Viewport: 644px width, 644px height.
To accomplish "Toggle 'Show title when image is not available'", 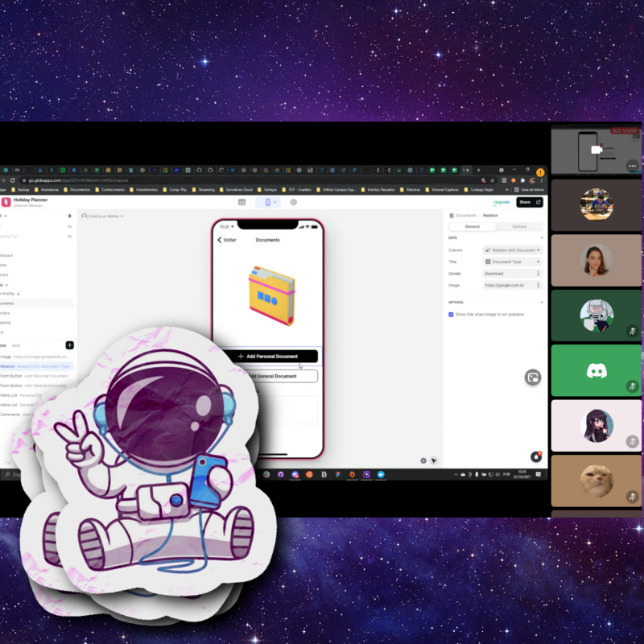I will [x=451, y=314].
